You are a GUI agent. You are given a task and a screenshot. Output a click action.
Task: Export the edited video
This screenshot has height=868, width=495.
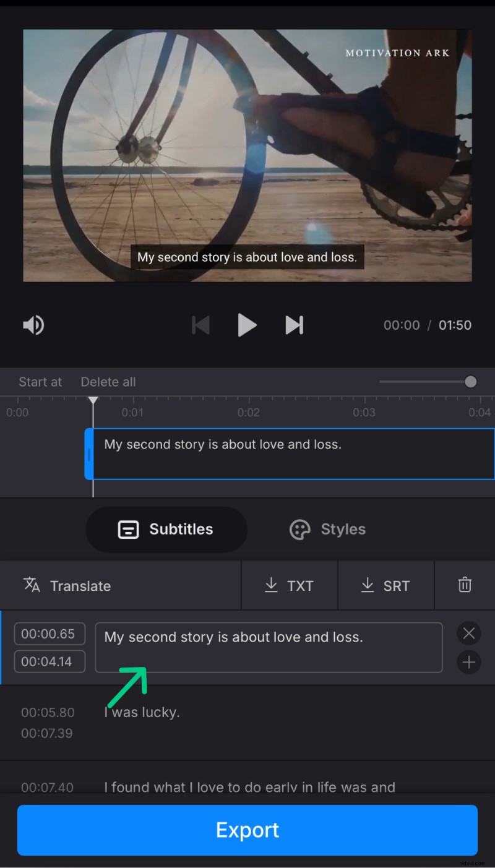(247, 830)
